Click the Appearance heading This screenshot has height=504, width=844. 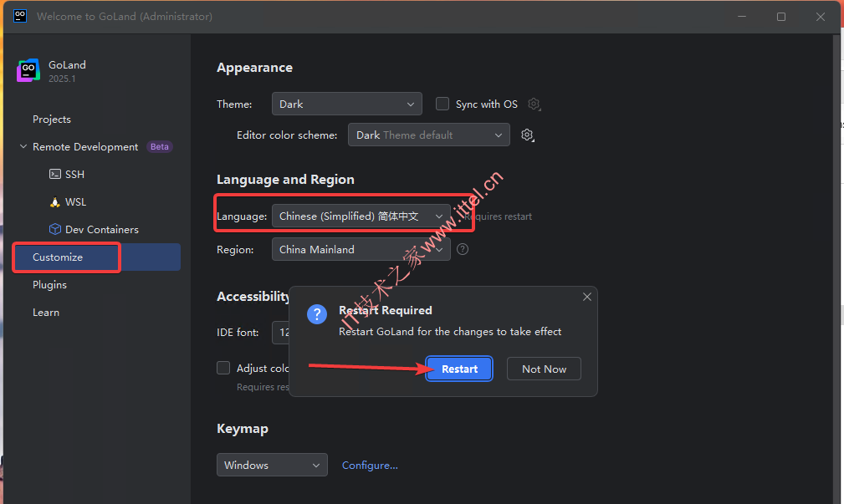pyautogui.click(x=254, y=68)
